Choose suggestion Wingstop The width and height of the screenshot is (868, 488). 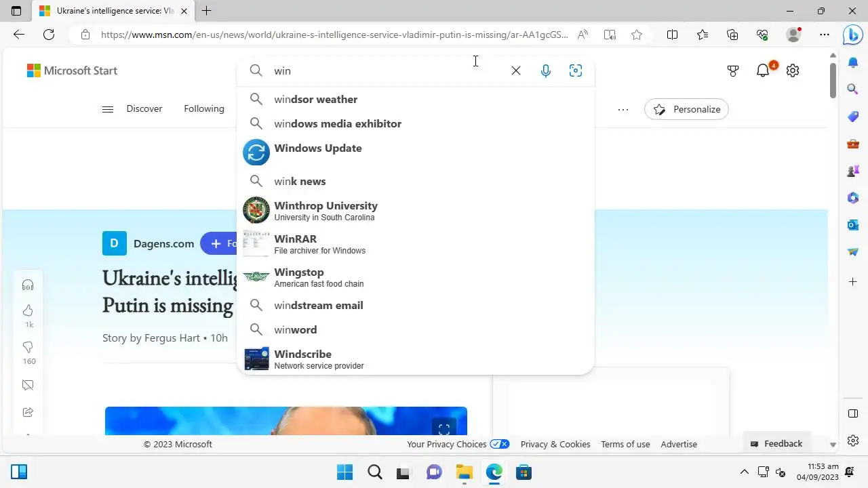pos(416,277)
